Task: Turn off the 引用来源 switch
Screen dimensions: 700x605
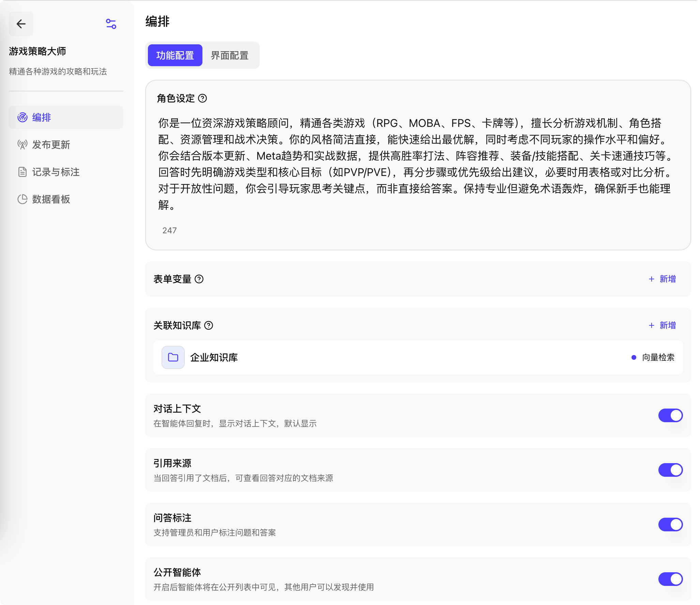Action: (670, 470)
